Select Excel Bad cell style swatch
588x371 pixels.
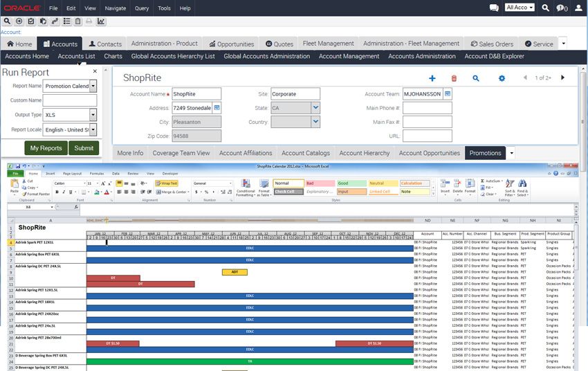[320, 183]
